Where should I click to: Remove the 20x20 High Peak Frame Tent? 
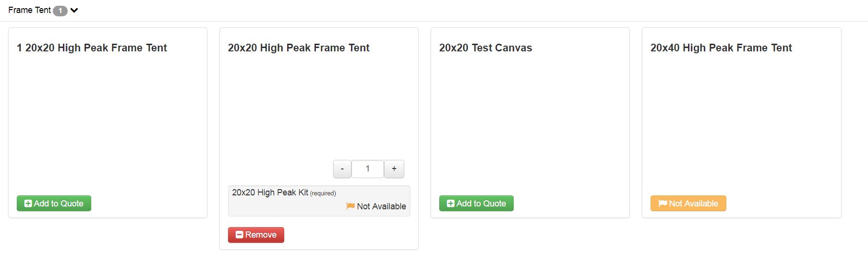(x=256, y=235)
